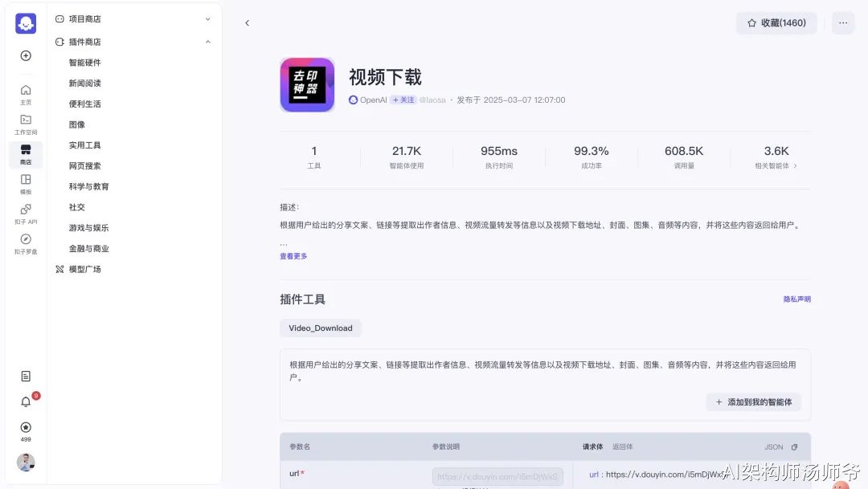Go back with the left arrow
The image size is (868, 489).
pos(247,22)
